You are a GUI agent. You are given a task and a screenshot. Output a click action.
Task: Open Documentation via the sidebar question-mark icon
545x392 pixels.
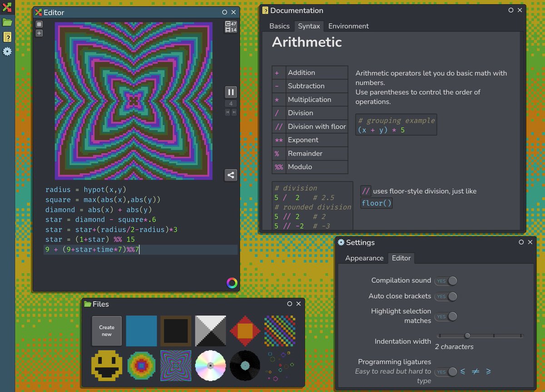tap(7, 37)
